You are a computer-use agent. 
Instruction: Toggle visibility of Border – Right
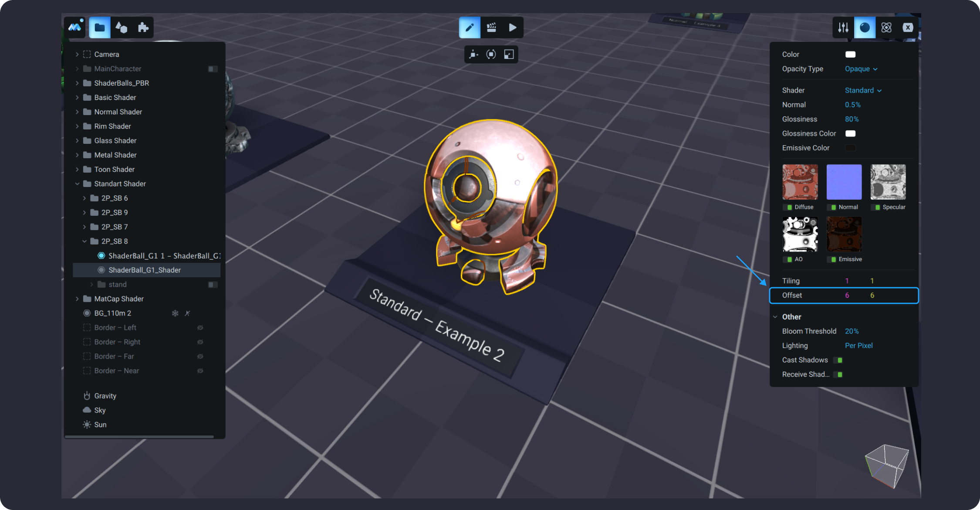[x=200, y=342]
